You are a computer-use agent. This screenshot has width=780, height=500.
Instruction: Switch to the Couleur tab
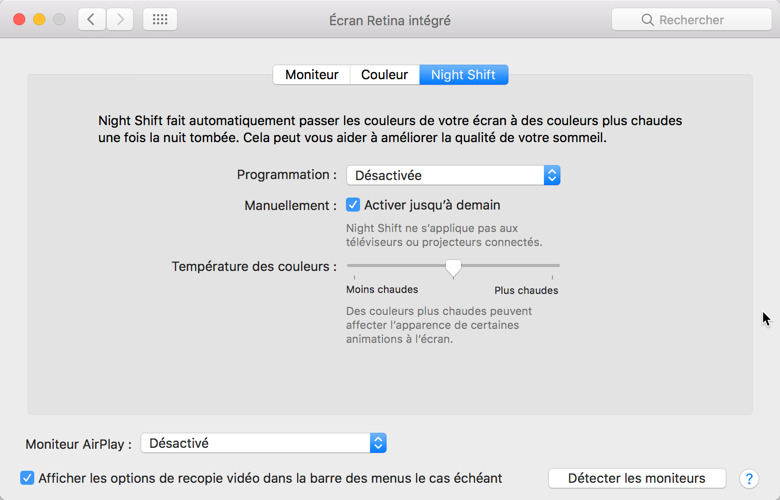coord(385,75)
